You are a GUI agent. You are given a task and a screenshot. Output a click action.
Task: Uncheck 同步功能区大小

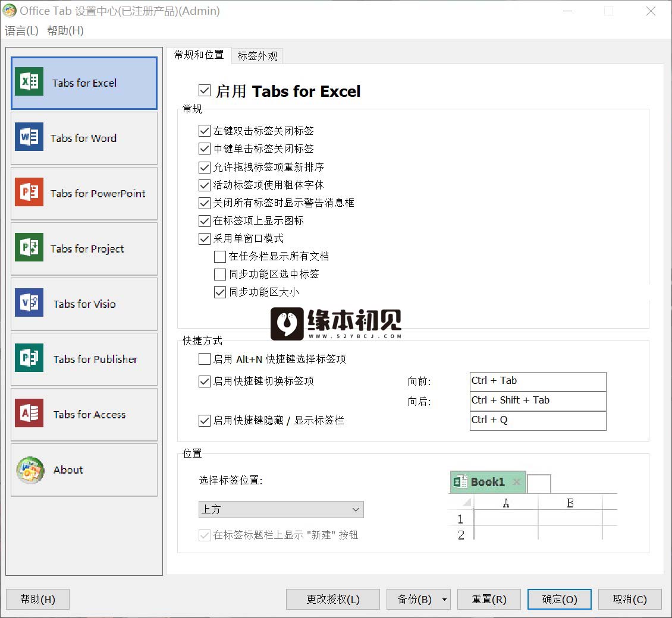coord(220,292)
